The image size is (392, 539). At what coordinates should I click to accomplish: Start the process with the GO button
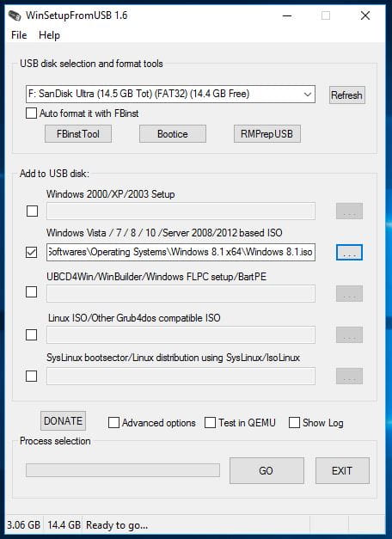(266, 470)
